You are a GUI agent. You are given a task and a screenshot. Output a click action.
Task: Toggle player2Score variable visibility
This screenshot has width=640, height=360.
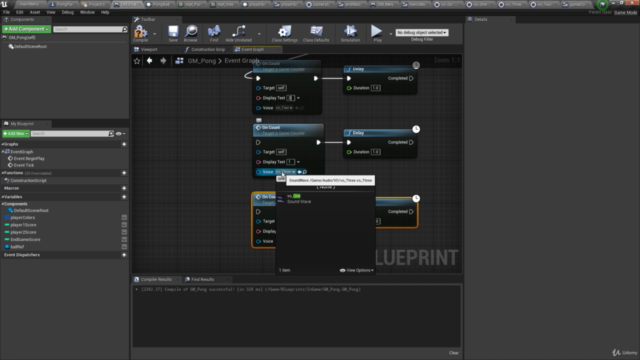click(124, 232)
